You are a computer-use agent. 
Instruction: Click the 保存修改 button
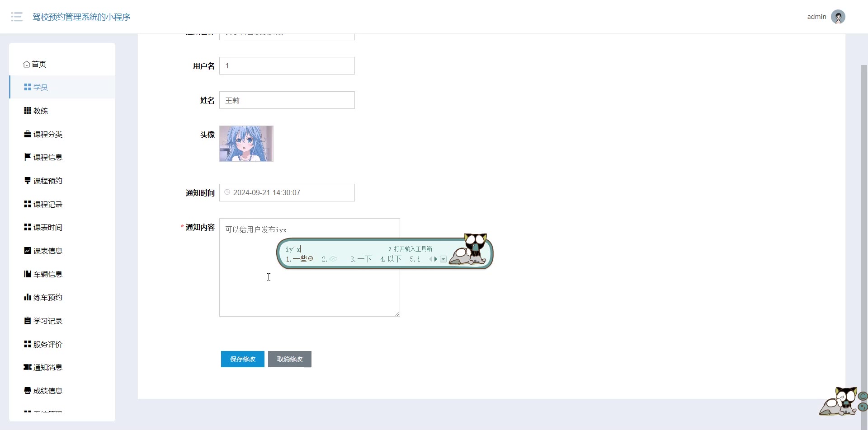(243, 359)
